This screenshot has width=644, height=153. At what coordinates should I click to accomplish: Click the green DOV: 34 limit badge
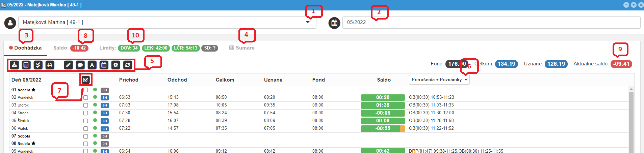tap(129, 48)
